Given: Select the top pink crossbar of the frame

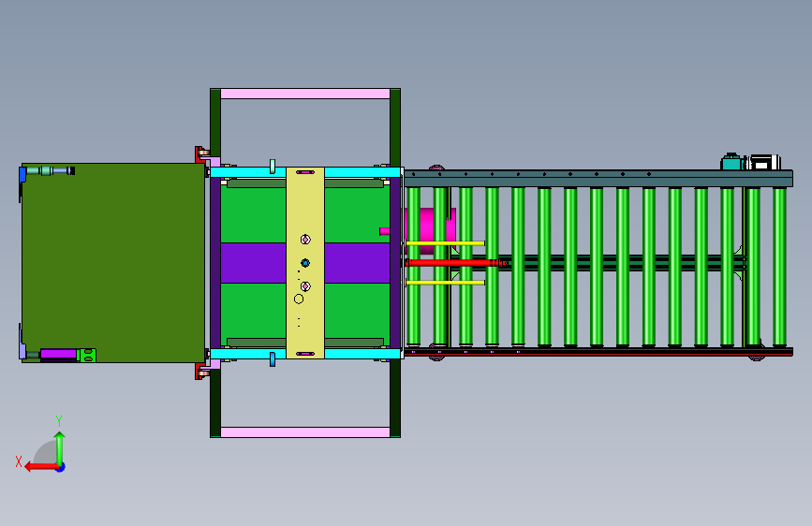Looking at the screenshot, I should (305, 94).
